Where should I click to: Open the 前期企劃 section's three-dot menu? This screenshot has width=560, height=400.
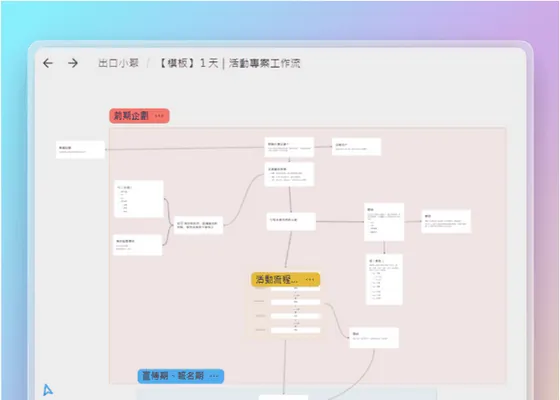click(159, 116)
